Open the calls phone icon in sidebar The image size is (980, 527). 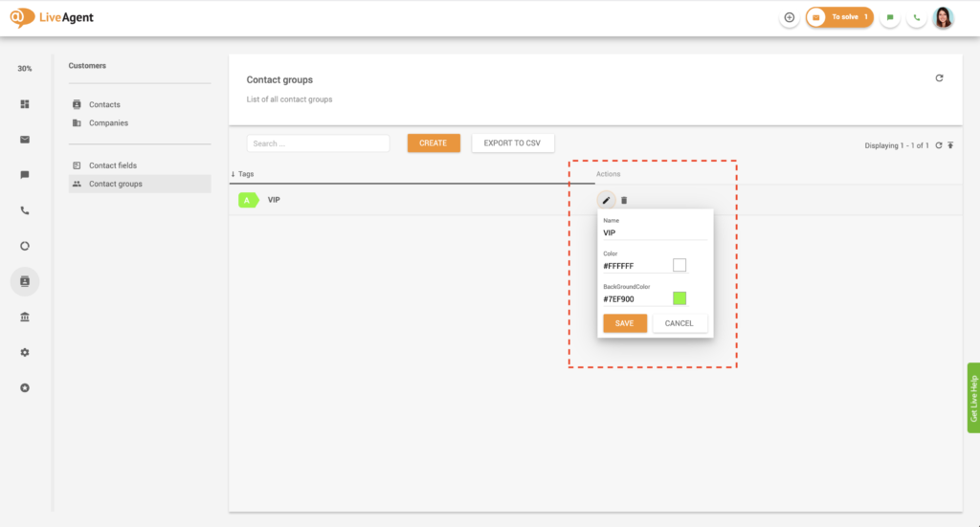25,210
